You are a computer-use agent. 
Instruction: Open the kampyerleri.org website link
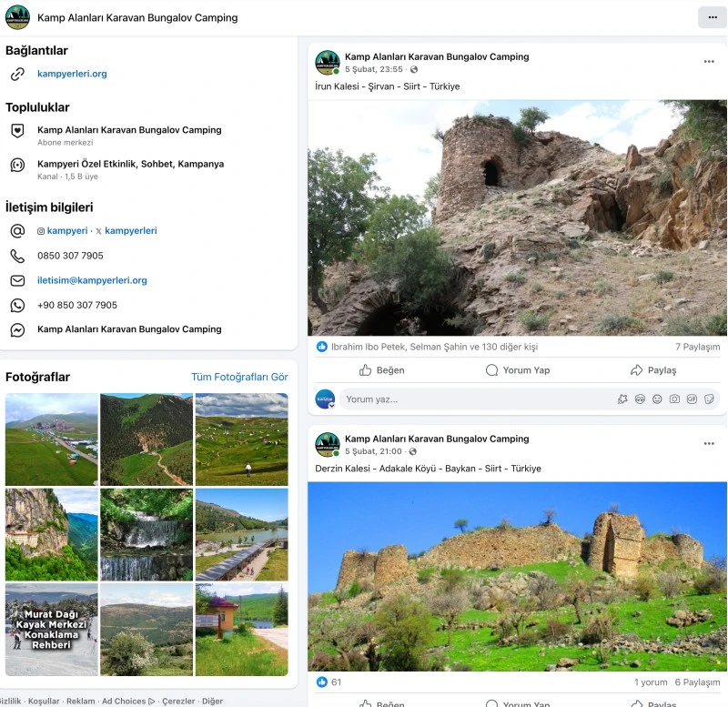point(72,74)
